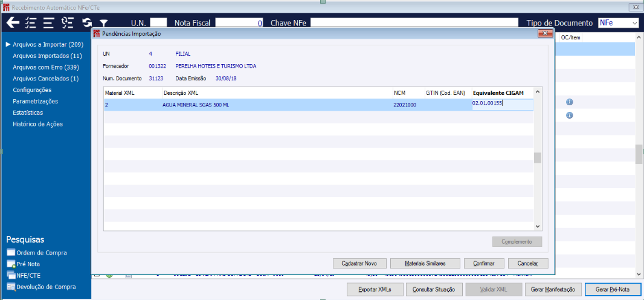Image resolution: width=644 pixels, height=300 pixels.
Task: Click the U.N. input field
Action: (158, 23)
